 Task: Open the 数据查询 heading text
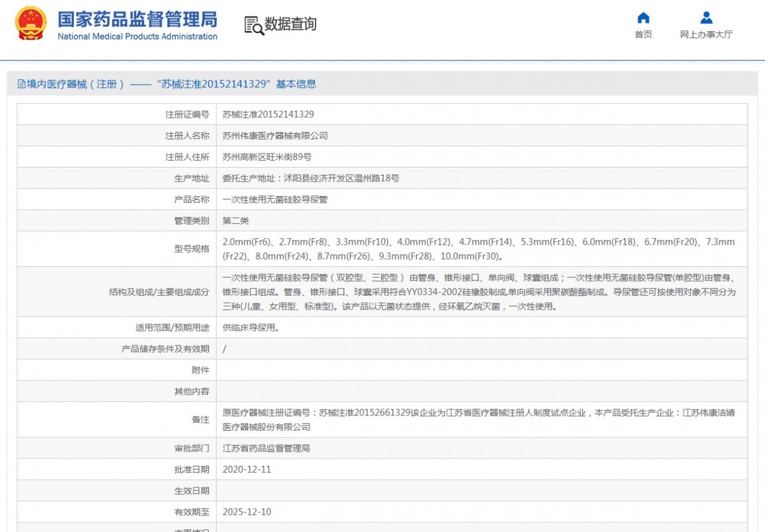coord(291,25)
